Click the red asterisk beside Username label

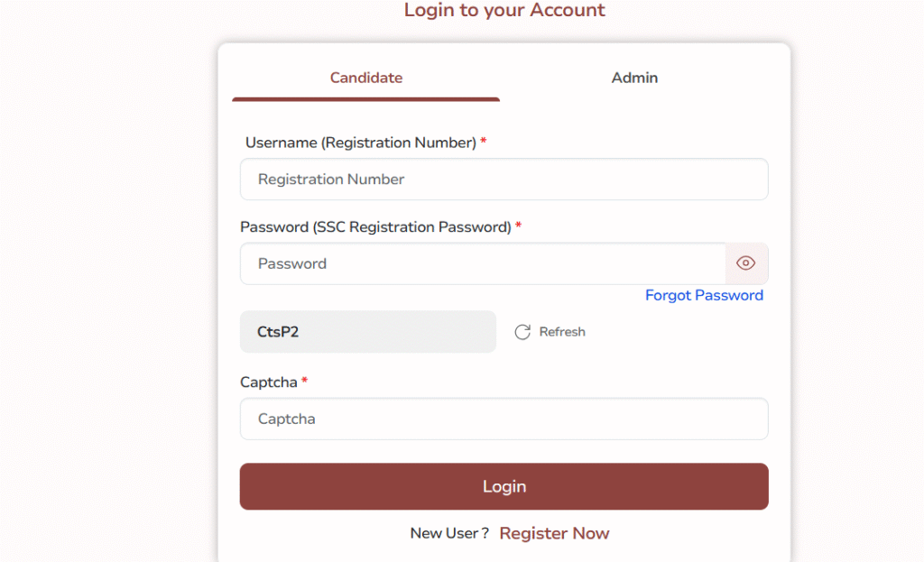pyautogui.click(x=484, y=141)
